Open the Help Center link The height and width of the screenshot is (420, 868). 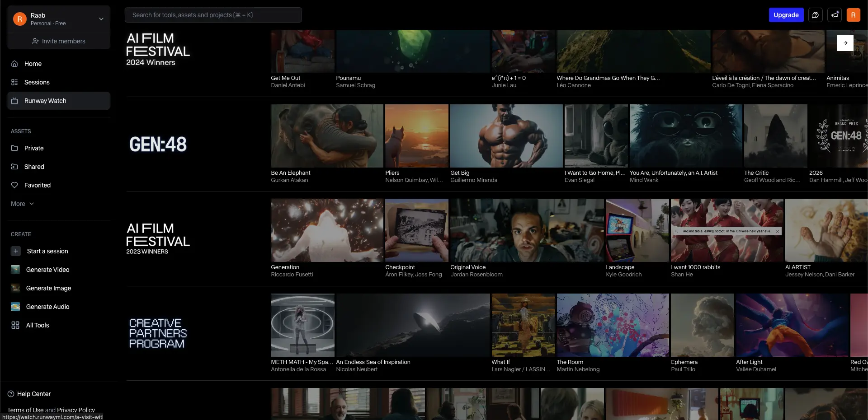(29, 394)
